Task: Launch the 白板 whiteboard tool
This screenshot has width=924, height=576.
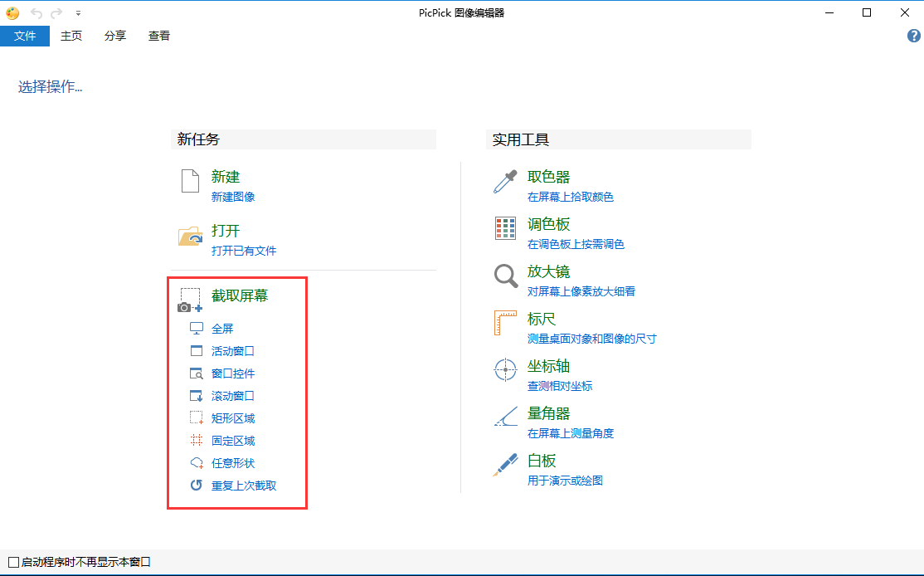Action: coord(541,460)
